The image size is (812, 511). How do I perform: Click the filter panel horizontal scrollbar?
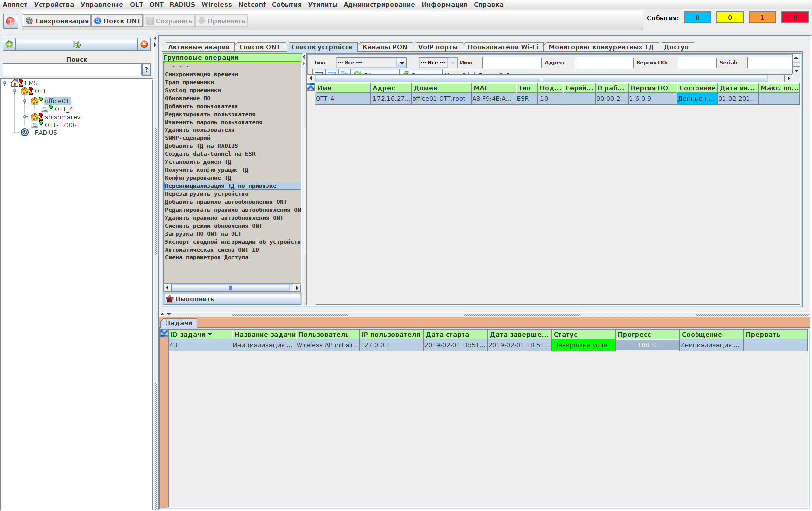pyautogui.click(x=550, y=78)
